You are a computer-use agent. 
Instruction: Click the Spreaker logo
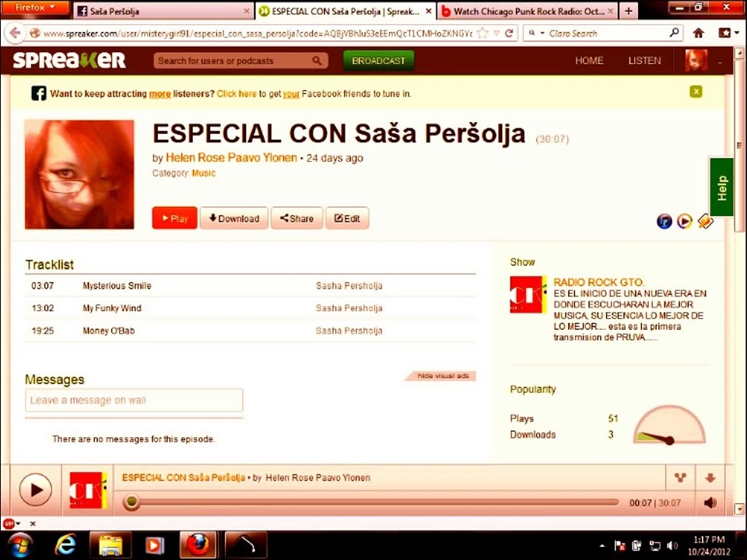coord(69,61)
